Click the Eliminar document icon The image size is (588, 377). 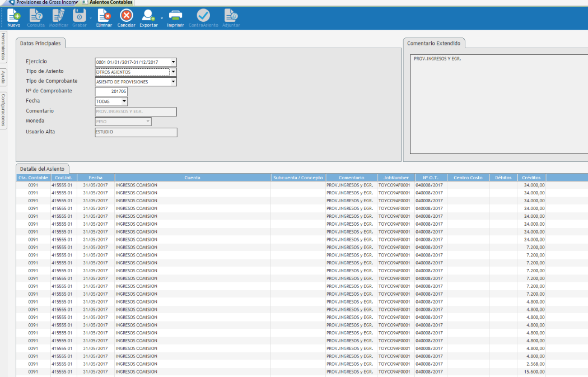[104, 16]
